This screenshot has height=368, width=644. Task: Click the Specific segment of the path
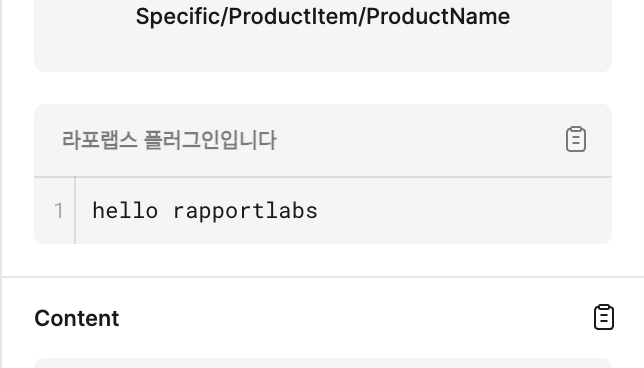[178, 17]
